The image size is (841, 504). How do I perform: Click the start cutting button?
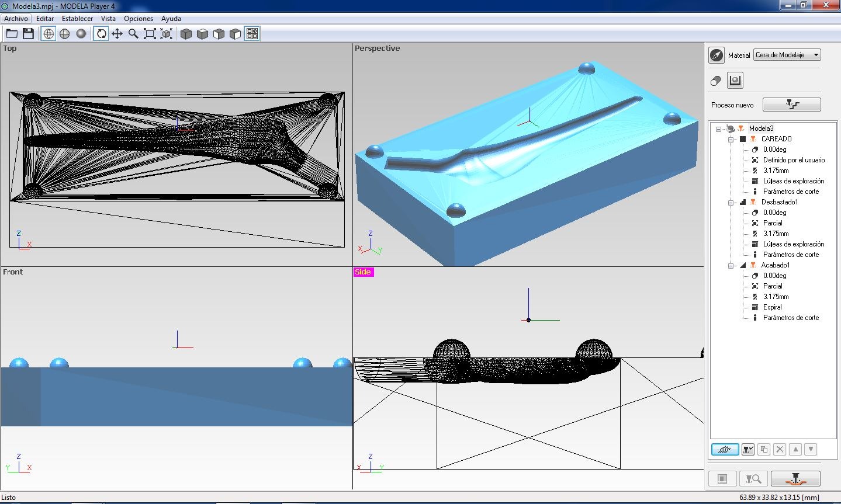[x=795, y=479]
